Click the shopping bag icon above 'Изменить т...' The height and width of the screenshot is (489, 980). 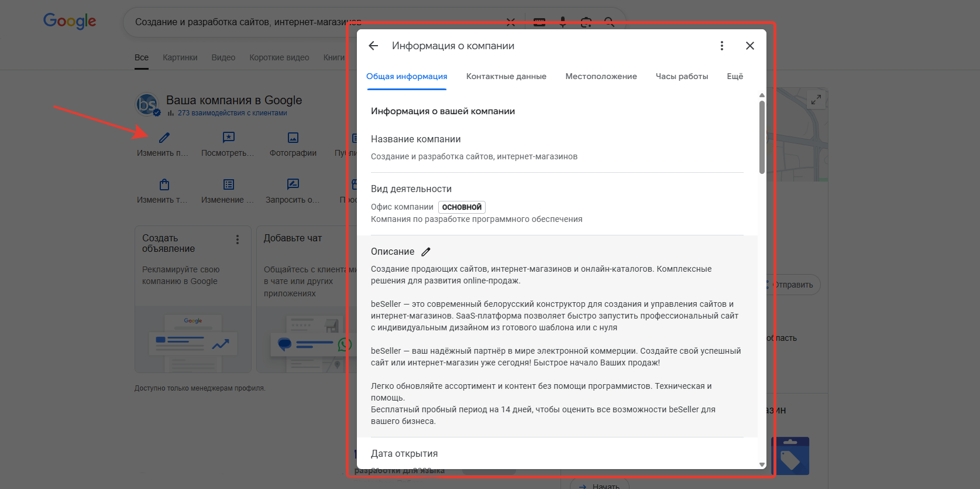(x=164, y=184)
